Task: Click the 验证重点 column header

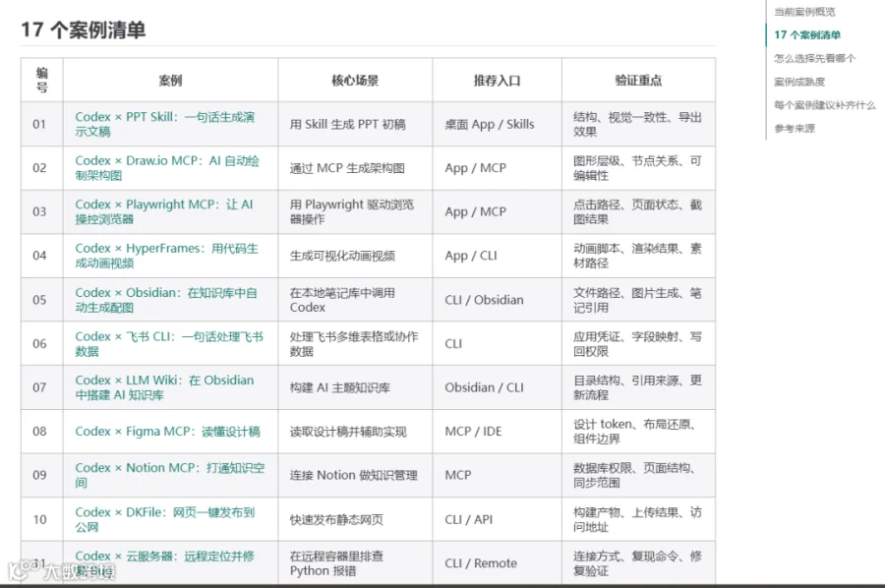Action: (638, 80)
